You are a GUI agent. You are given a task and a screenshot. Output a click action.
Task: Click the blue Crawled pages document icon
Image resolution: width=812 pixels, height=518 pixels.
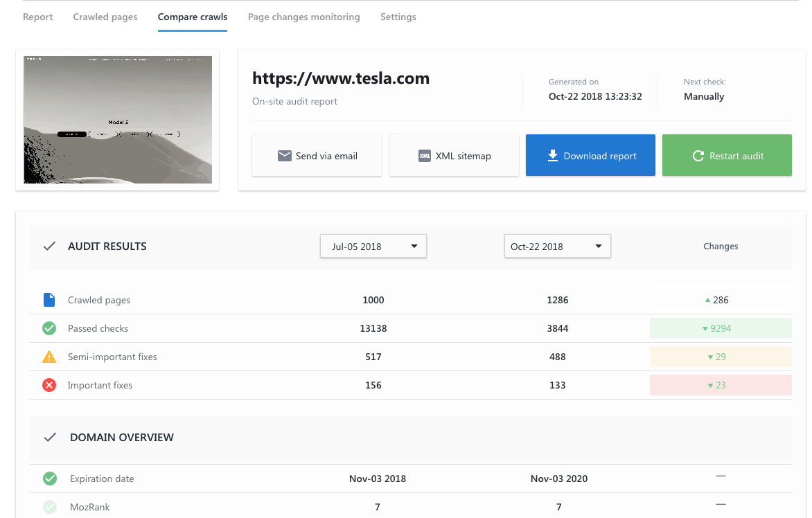pos(49,300)
